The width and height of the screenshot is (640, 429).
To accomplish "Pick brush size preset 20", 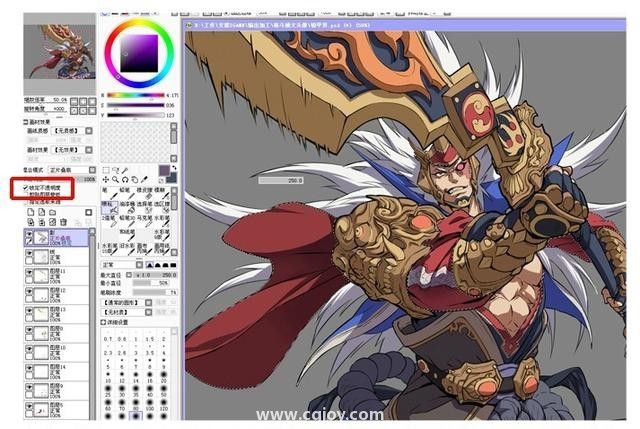I will [164, 377].
